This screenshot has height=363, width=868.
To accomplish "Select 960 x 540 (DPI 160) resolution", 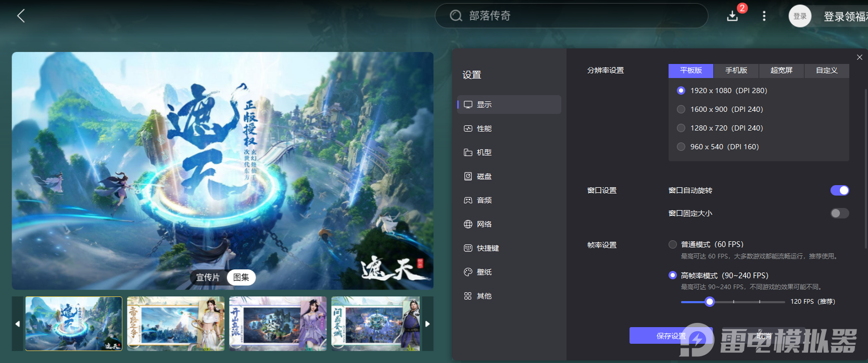I will [x=681, y=147].
